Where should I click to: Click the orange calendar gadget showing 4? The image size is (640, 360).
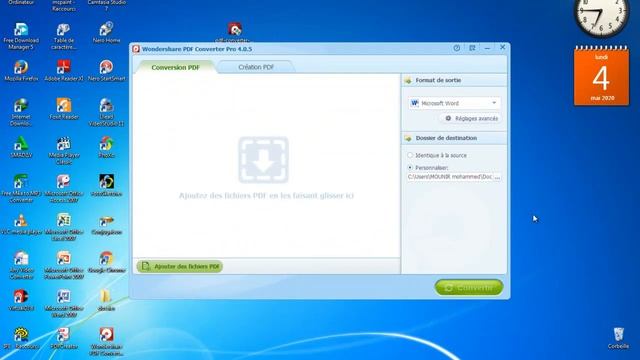601,76
